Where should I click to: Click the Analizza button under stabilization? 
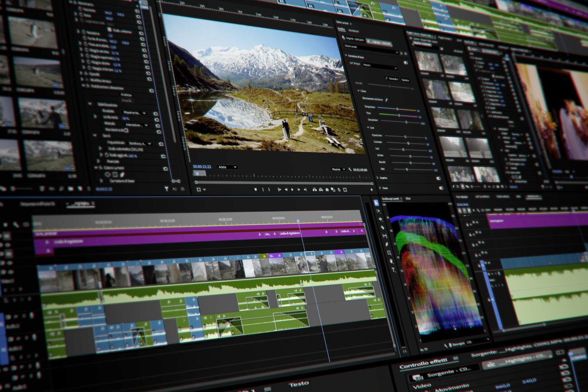[x=126, y=94]
